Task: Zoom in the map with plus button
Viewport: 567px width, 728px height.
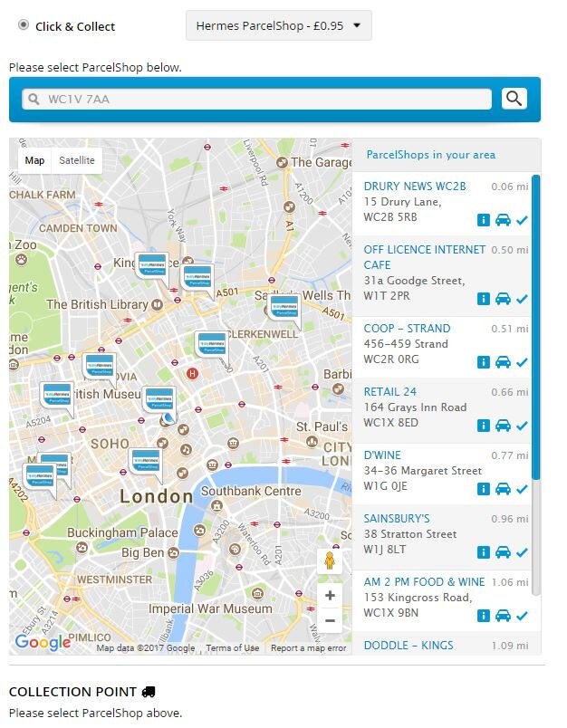Action: pos(330,595)
